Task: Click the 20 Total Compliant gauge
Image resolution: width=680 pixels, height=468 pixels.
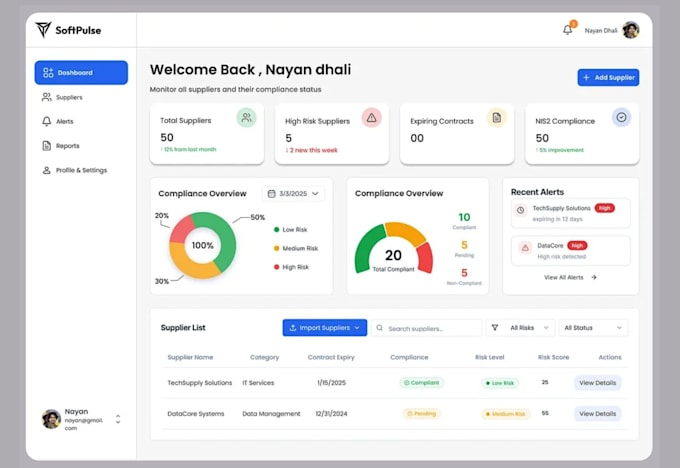Action: pos(393,249)
